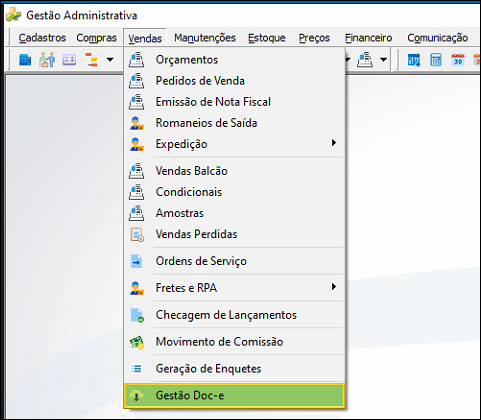Click the Amostras register icon

tap(137, 213)
